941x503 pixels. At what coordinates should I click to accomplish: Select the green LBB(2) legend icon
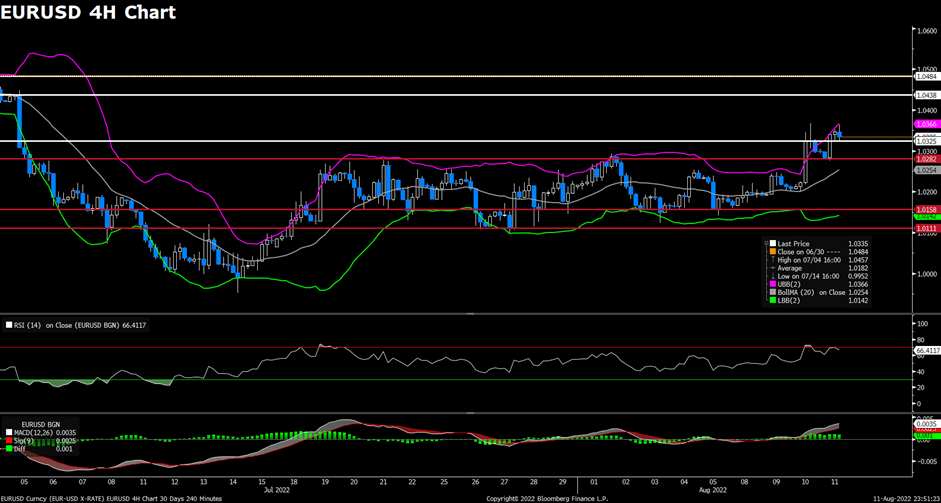pos(772,300)
